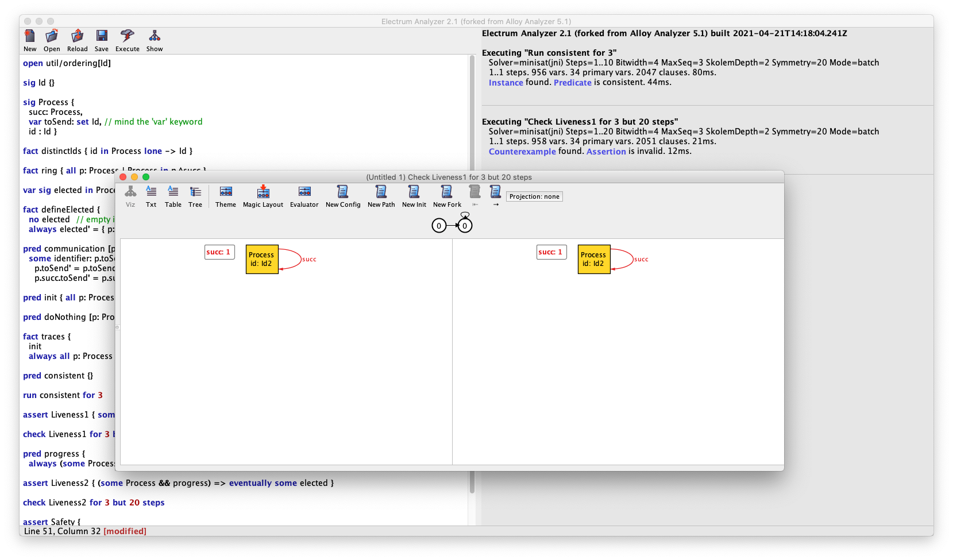This screenshot has height=560, width=953.
Task: Select Process node in left state pane
Action: point(262,259)
